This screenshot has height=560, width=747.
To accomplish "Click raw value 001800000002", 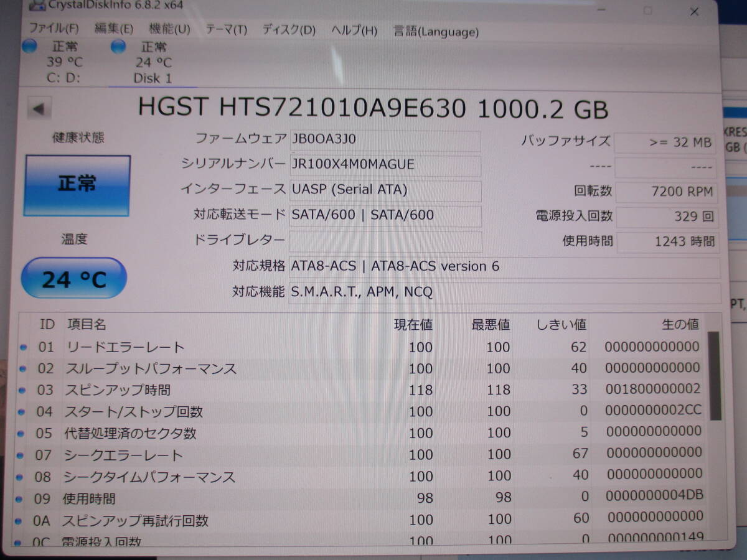I will 653,390.
